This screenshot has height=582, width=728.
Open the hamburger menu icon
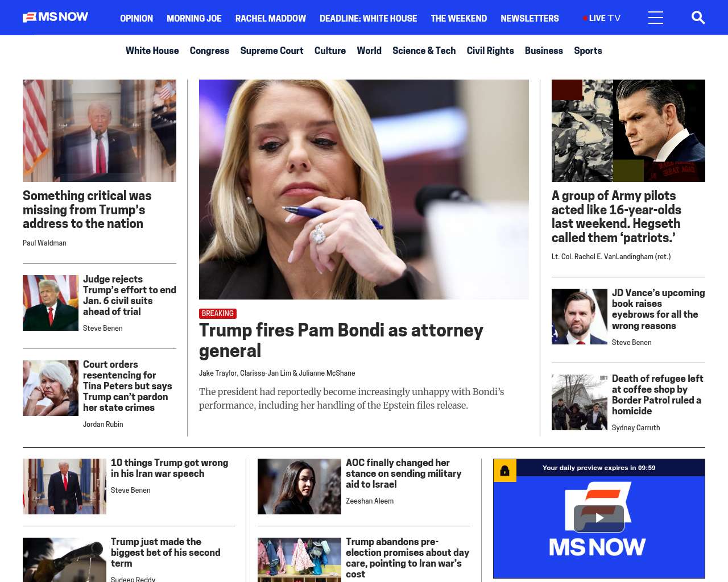point(656,18)
